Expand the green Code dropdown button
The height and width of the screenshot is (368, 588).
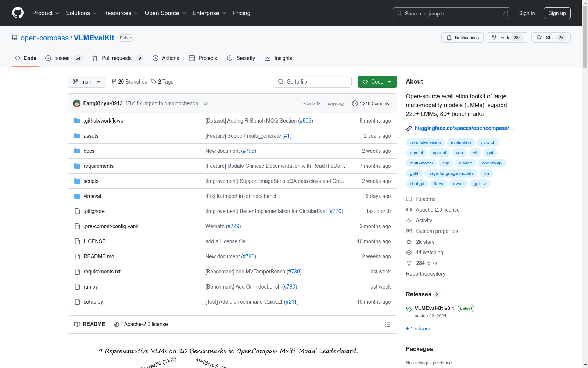(x=377, y=82)
